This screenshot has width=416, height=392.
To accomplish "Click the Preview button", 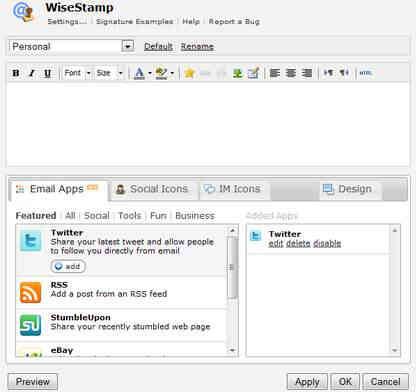I will pyautogui.click(x=33, y=382).
